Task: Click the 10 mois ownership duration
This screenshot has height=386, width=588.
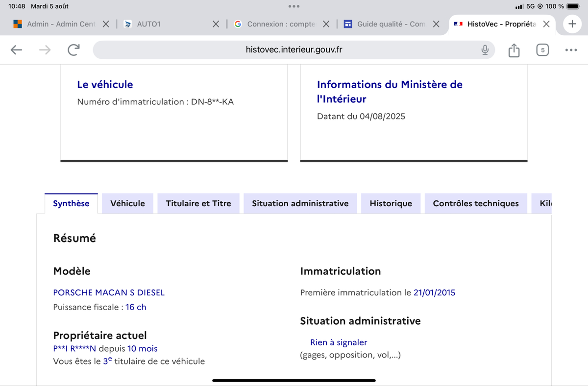Action: pyautogui.click(x=143, y=349)
